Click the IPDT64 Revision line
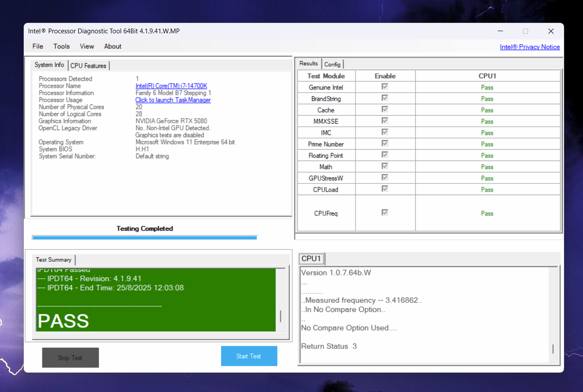 [x=90, y=279]
